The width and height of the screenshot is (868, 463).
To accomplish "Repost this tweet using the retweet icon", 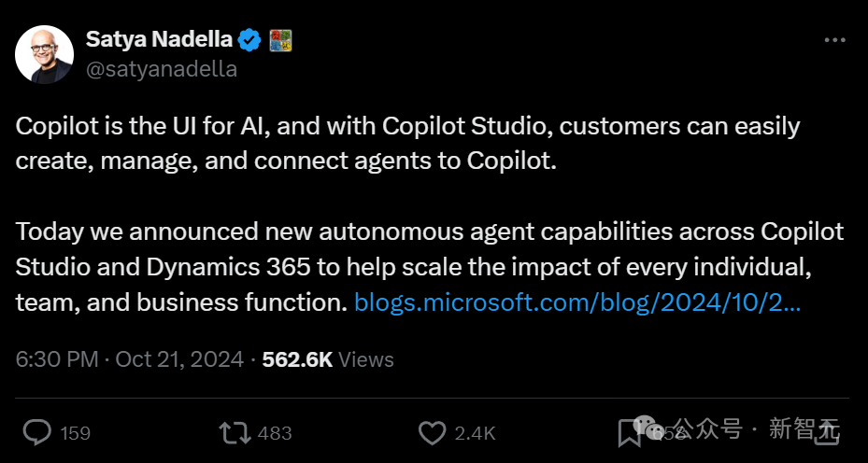I will (x=234, y=432).
